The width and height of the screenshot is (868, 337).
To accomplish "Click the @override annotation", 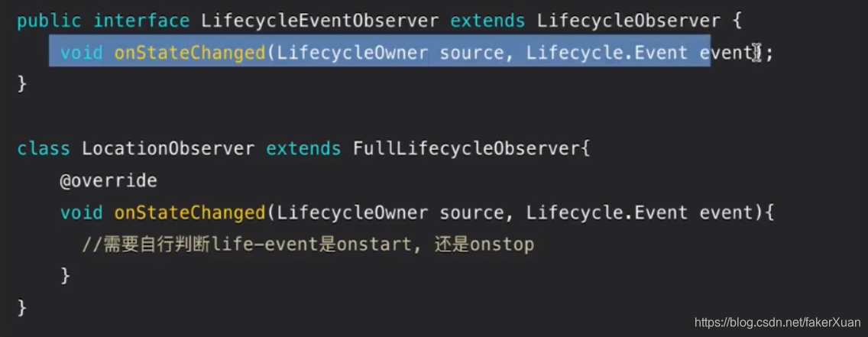I will point(108,181).
